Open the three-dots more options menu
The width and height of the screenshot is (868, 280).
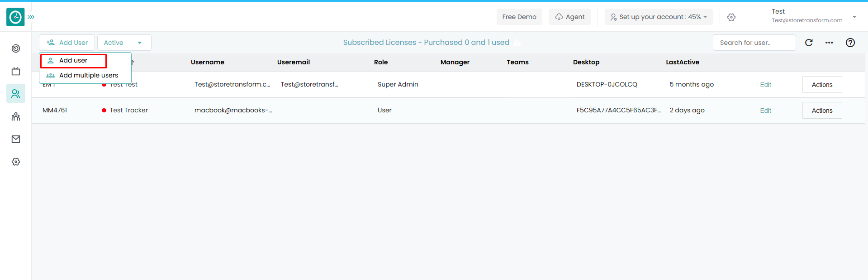pyautogui.click(x=829, y=43)
